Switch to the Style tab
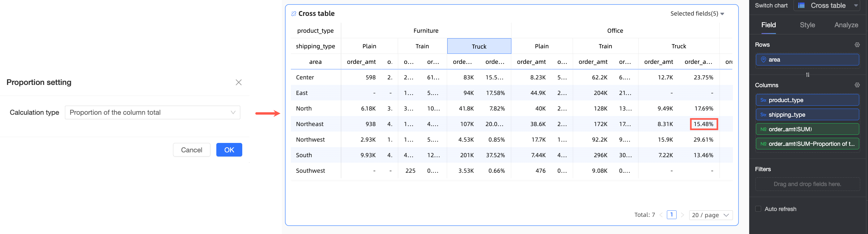 coord(807,25)
